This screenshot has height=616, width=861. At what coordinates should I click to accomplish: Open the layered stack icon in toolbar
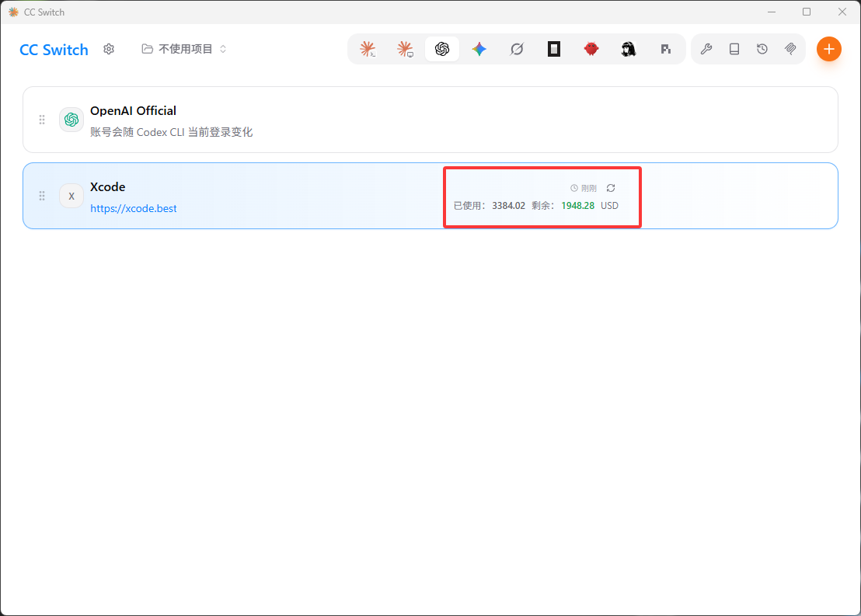pyautogui.click(x=790, y=50)
